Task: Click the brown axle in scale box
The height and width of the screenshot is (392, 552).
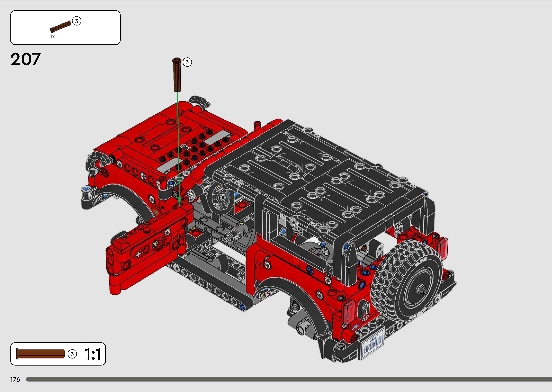Action: 40,354
